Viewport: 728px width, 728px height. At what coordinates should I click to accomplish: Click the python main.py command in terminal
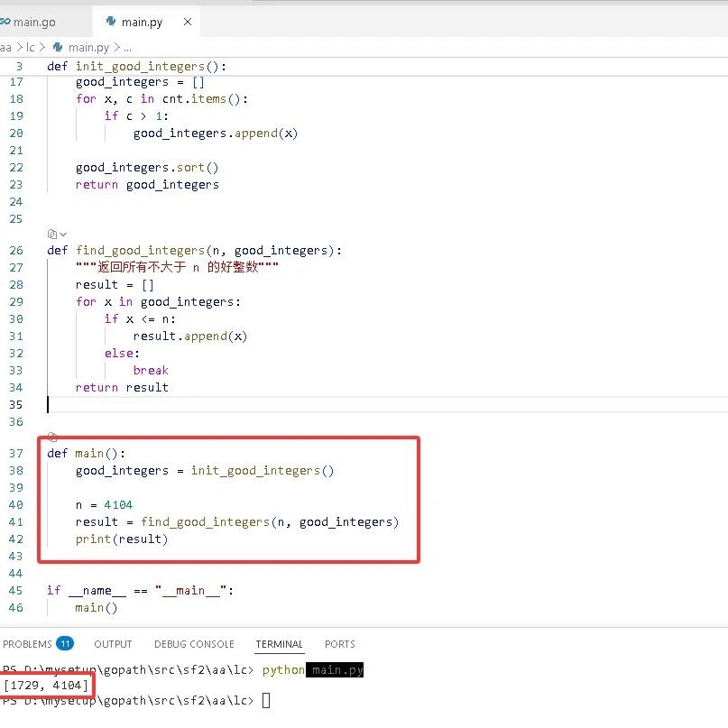click(x=312, y=670)
